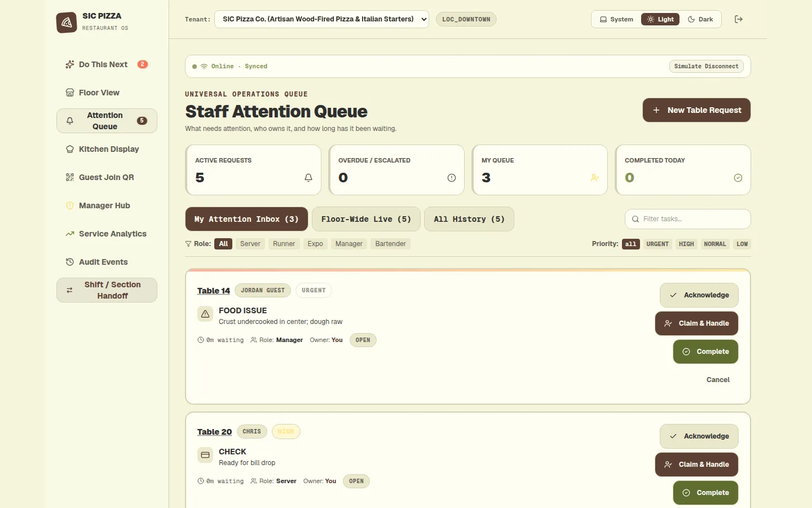Viewport: 812px width, 508px height.
Task: Filter role by Runner
Action: tap(284, 244)
